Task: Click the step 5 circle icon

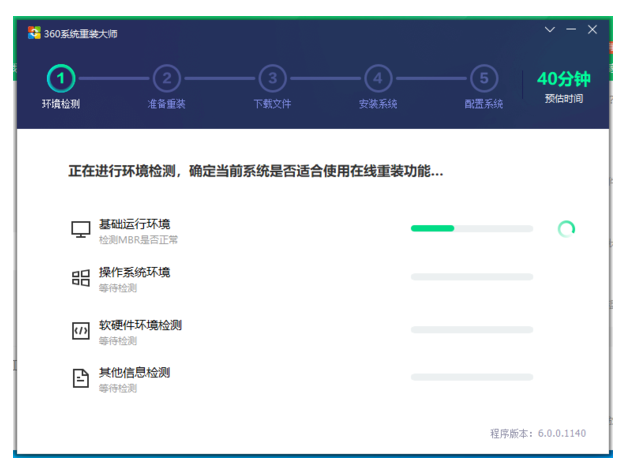Action: click(x=484, y=77)
